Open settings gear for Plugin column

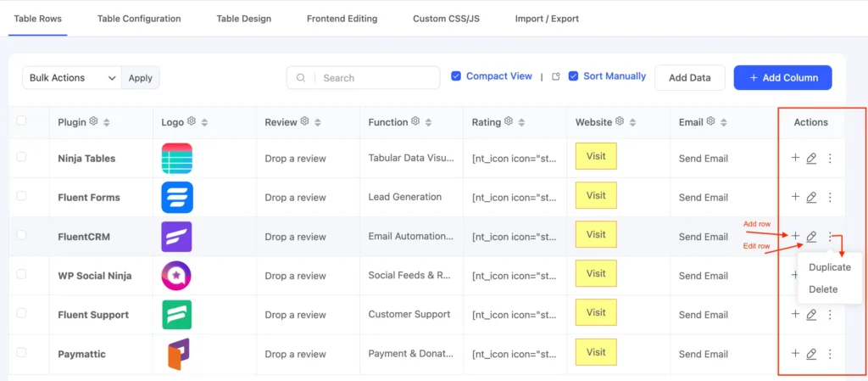click(x=93, y=120)
